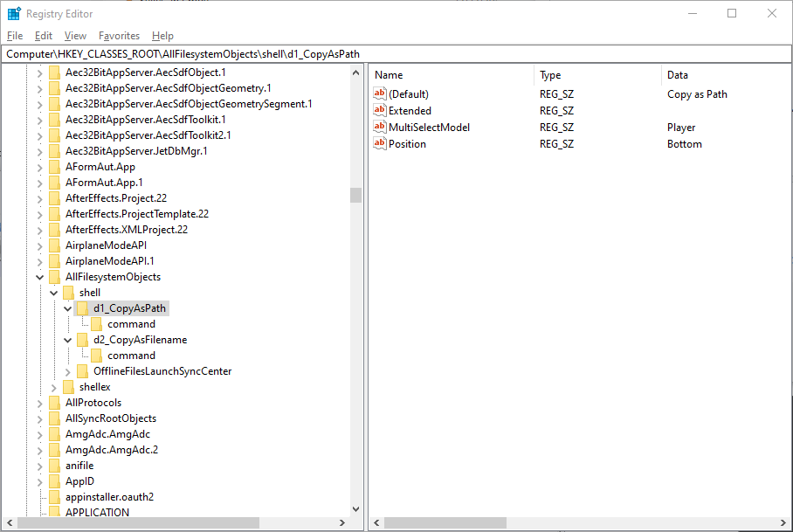This screenshot has width=793, height=532.
Task: Click the AllFilesystemObjects folder icon
Action: coord(55,277)
